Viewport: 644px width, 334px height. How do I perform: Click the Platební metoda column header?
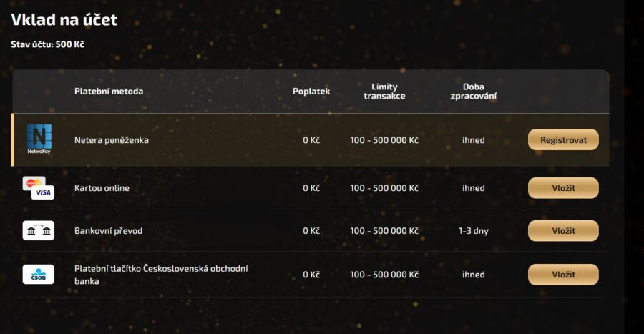coord(109,92)
